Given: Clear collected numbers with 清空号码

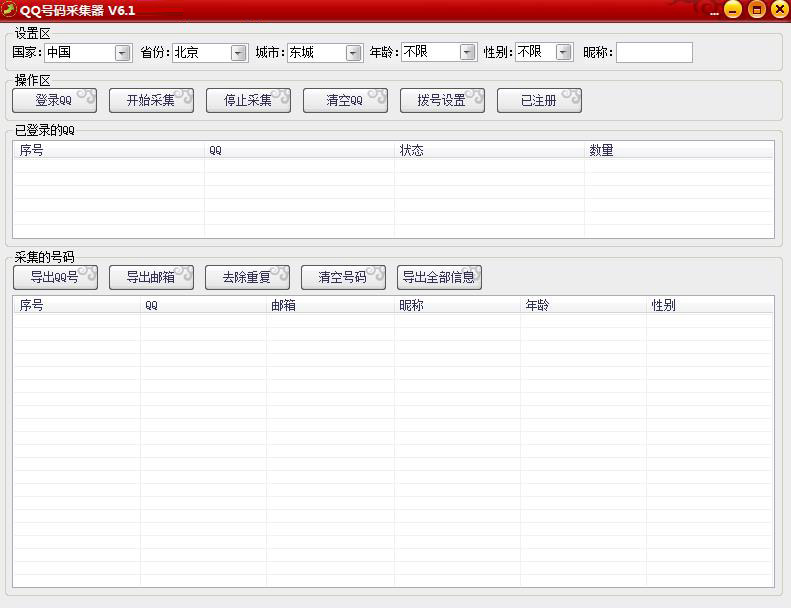Looking at the screenshot, I should coord(343,278).
